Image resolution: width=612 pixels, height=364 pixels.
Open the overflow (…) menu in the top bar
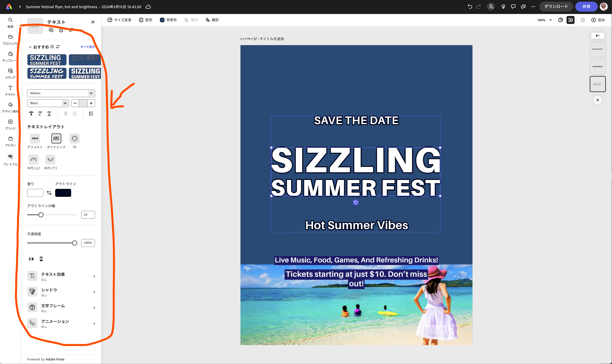point(533,7)
